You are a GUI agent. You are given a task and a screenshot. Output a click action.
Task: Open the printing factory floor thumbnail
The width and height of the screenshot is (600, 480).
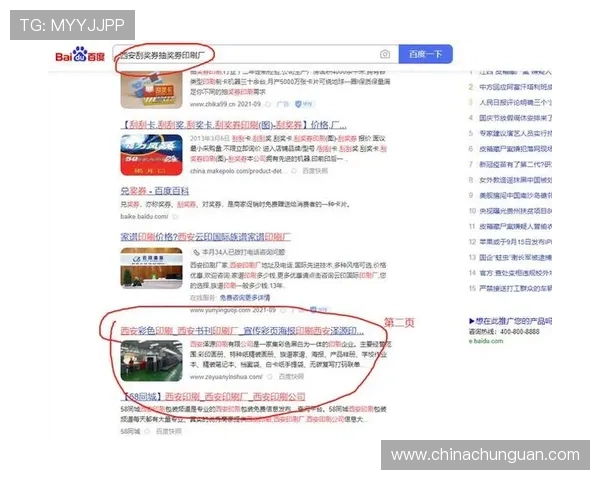(152, 361)
